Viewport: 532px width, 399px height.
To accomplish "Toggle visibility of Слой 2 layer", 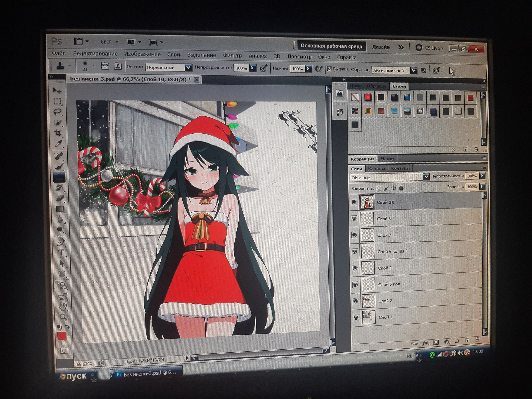I will coord(356,301).
